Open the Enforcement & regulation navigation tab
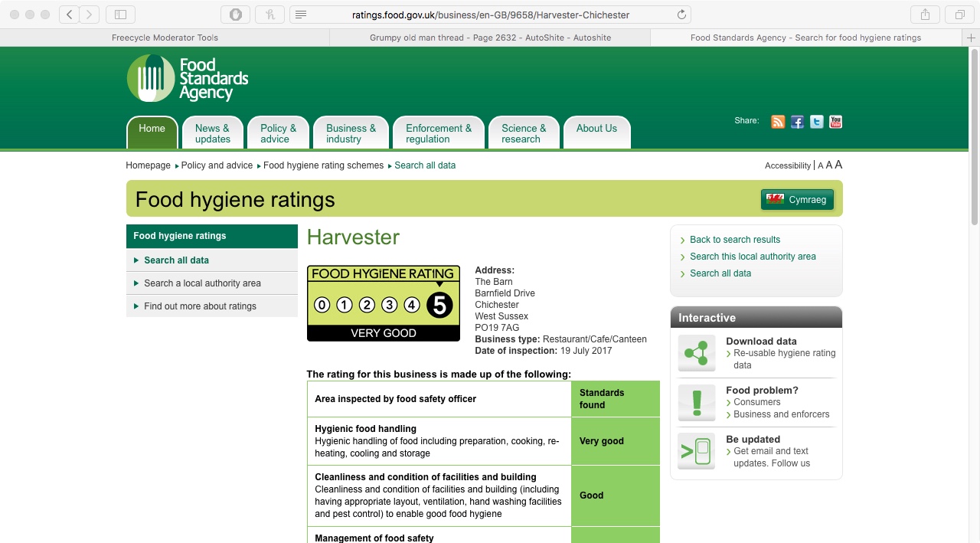Screen dimensions: 980x543 click(439, 132)
